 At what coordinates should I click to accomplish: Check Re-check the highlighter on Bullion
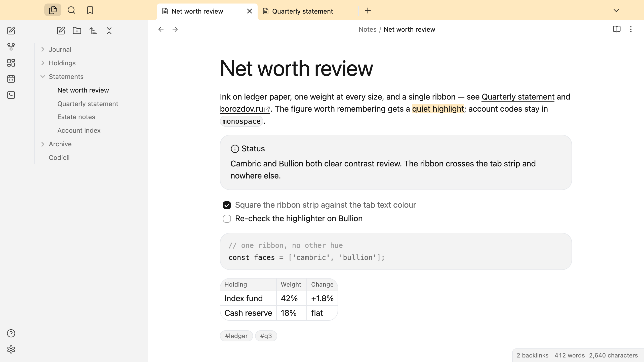pyautogui.click(x=227, y=219)
